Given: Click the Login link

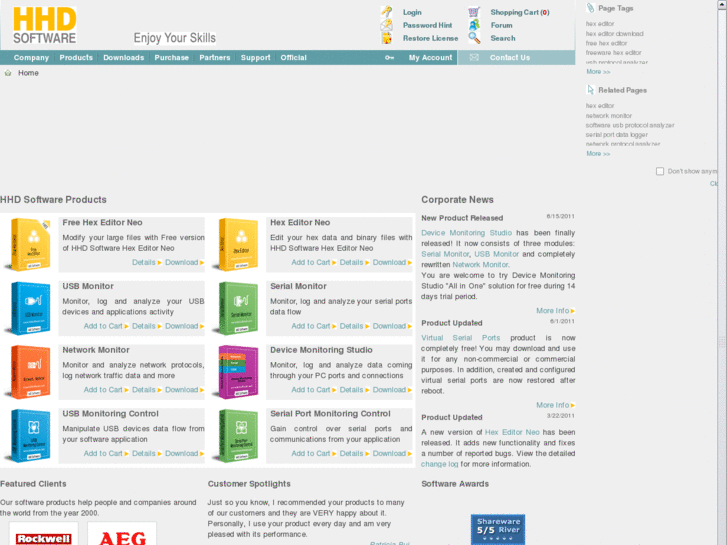Looking at the screenshot, I should [x=412, y=12].
